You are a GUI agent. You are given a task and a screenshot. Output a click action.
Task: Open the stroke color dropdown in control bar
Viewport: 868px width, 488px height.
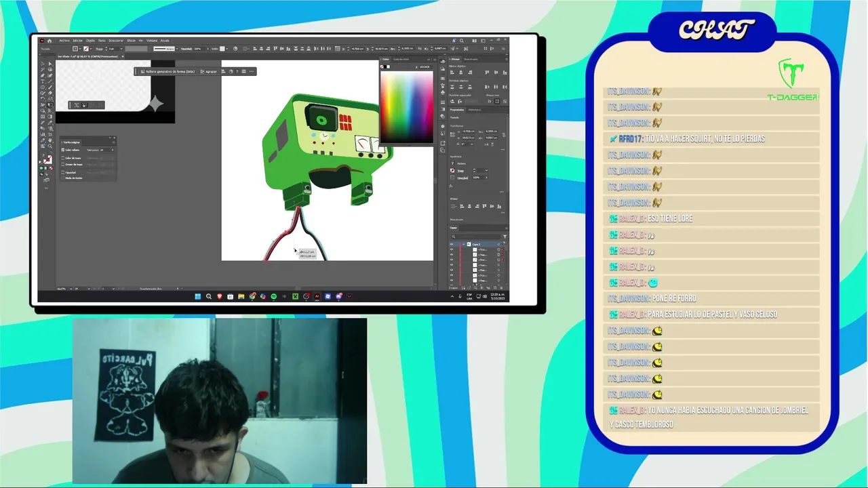point(91,49)
